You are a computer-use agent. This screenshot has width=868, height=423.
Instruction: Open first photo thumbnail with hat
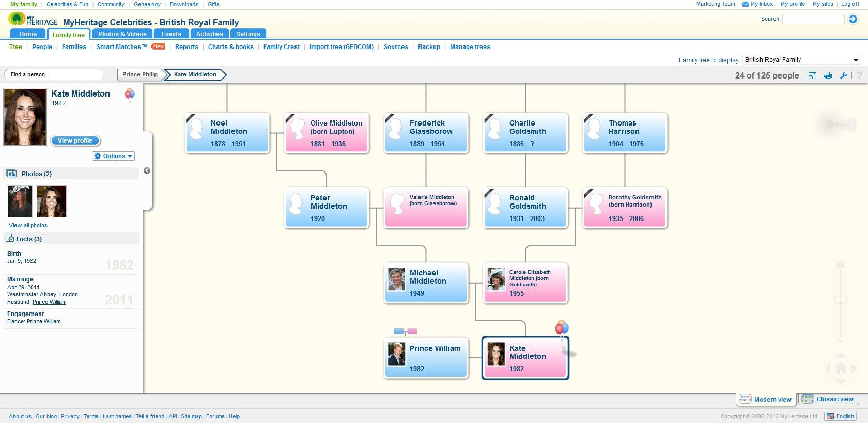(x=20, y=202)
